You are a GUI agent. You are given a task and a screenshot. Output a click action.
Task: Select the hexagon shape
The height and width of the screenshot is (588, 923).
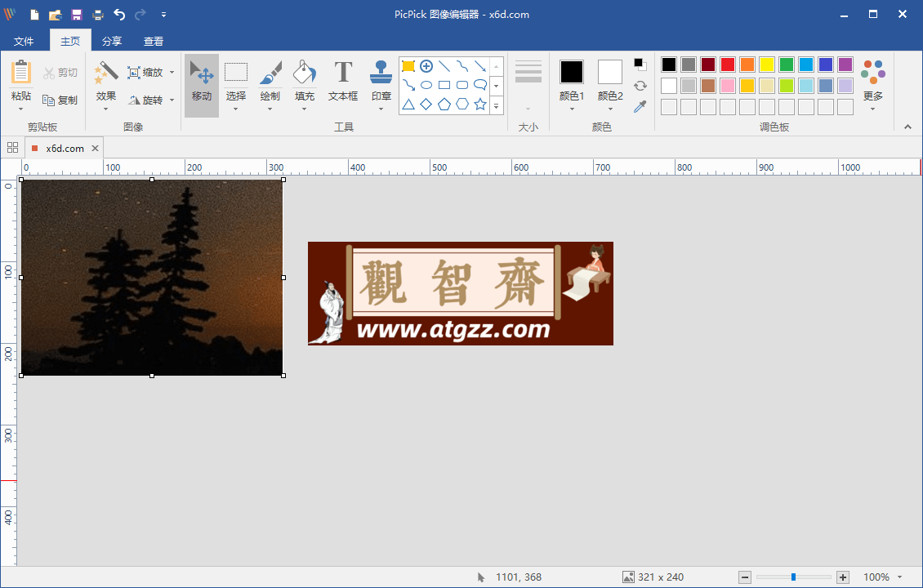coord(462,105)
